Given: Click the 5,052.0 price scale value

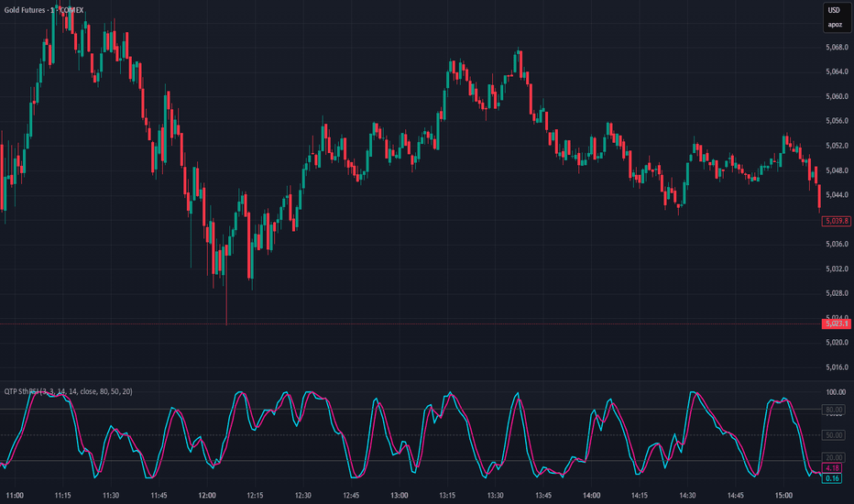Looking at the screenshot, I should point(837,146).
